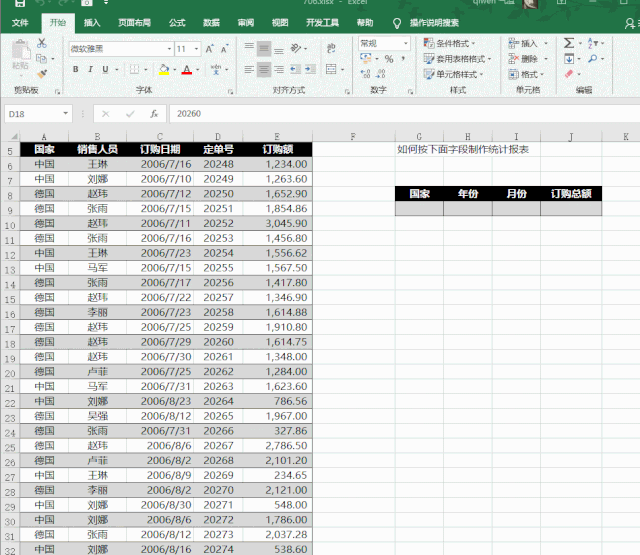Apply percent style format

[x=389, y=59]
